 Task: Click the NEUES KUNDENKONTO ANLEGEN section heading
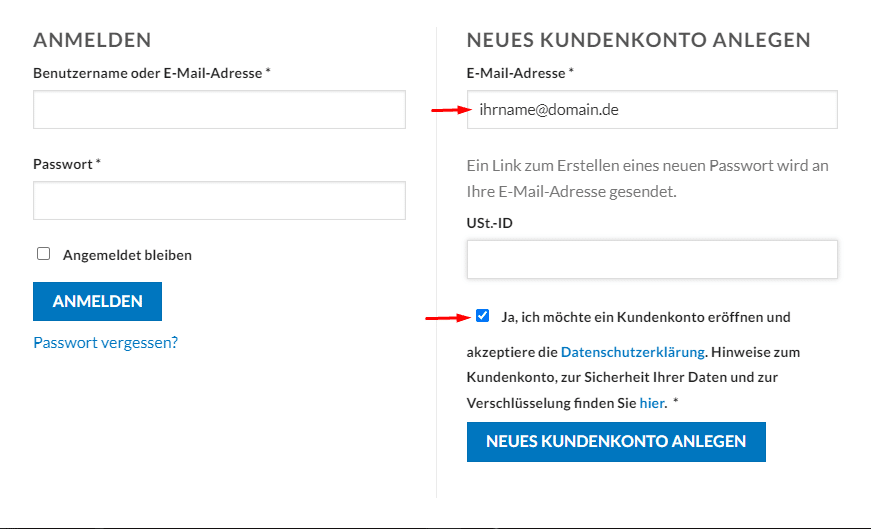click(638, 40)
